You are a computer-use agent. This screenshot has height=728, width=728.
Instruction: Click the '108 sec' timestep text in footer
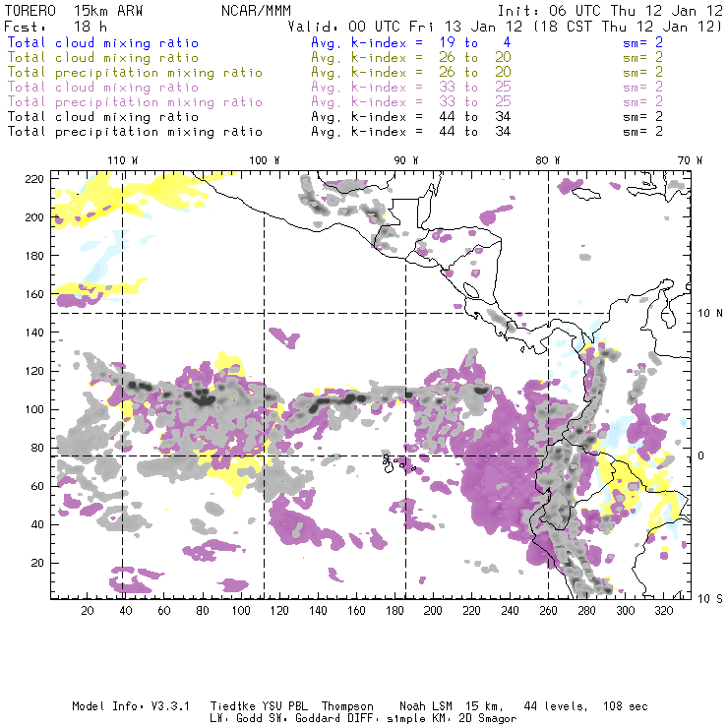[626, 706]
